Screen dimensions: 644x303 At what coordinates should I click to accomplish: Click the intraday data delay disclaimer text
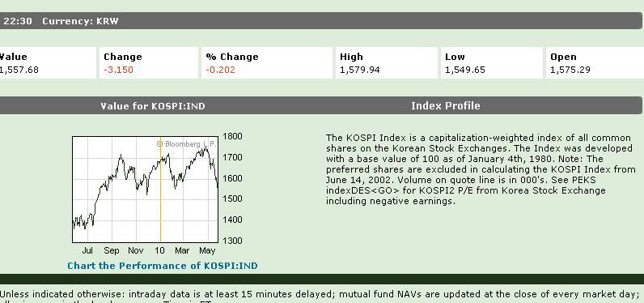(x=320, y=294)
